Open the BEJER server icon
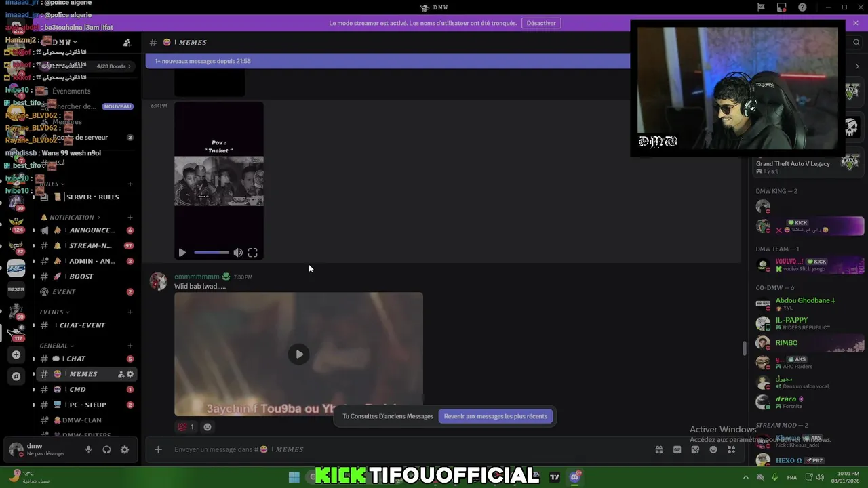The width and height of the screenshot is (868, 488). [16, 289]
